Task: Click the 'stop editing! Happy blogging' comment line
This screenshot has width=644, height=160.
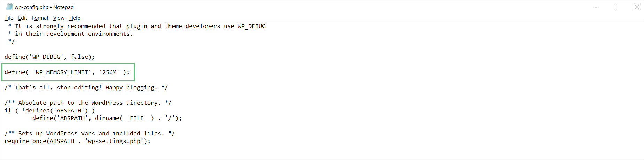Action: click(86, 87)
